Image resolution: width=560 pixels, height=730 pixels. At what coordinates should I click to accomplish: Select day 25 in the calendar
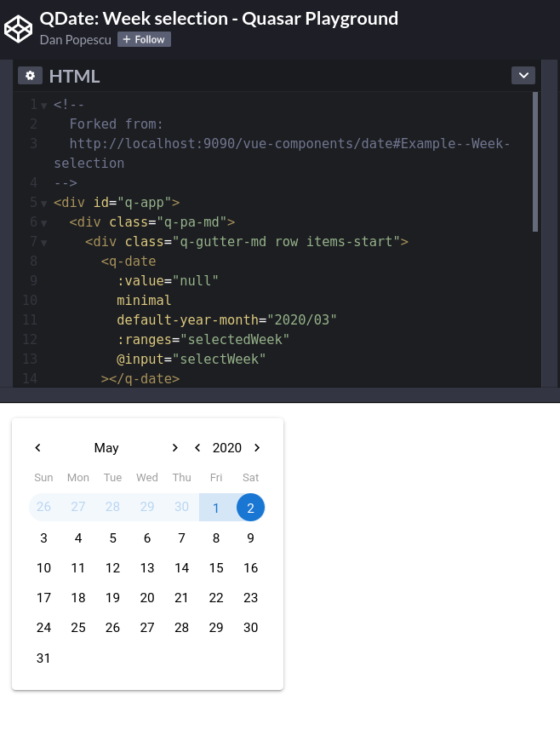coord(78,628)
